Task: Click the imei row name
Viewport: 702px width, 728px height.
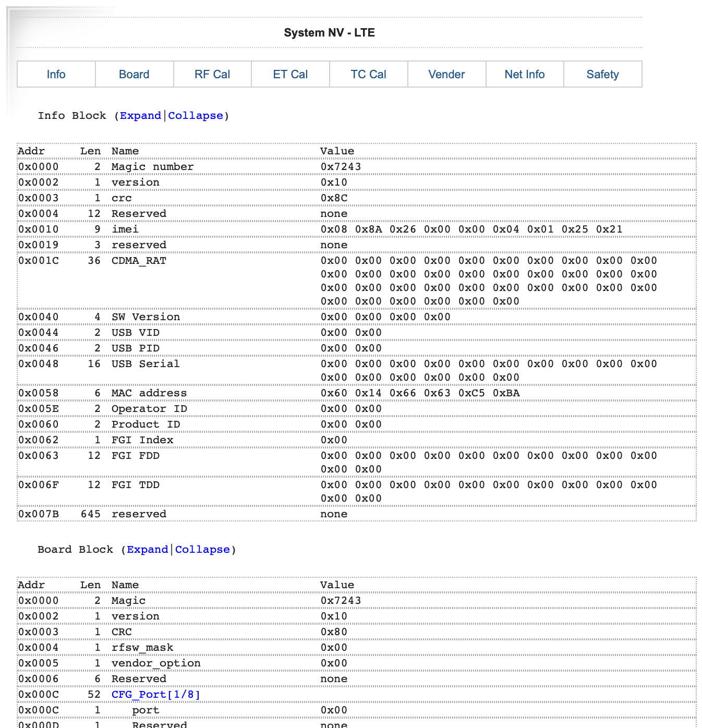Action: coord(125,229)
